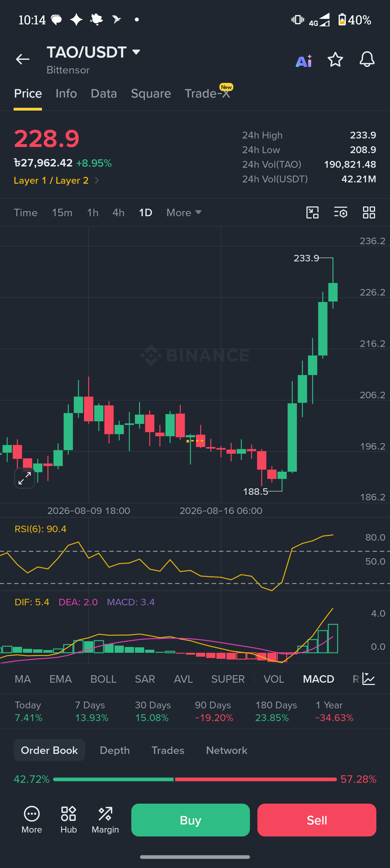Select the 4h interval
Screen dimensions: 390x868
tap(118, 213)
